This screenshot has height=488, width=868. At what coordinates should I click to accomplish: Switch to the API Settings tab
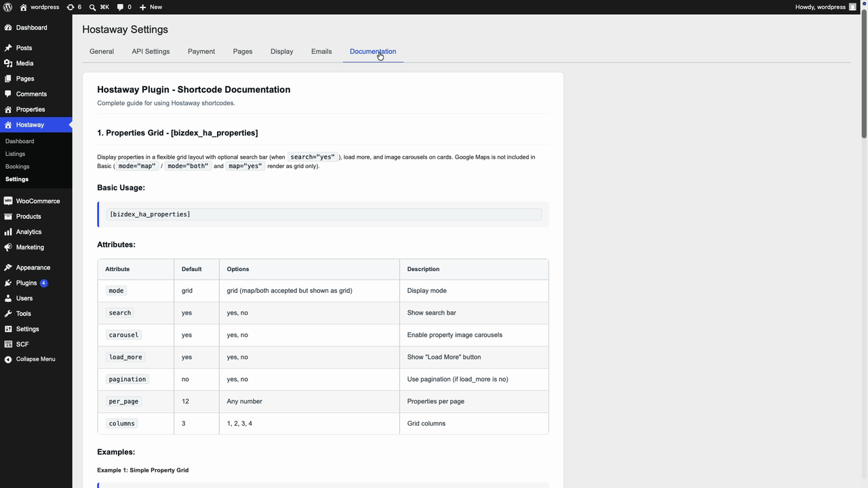151,52
